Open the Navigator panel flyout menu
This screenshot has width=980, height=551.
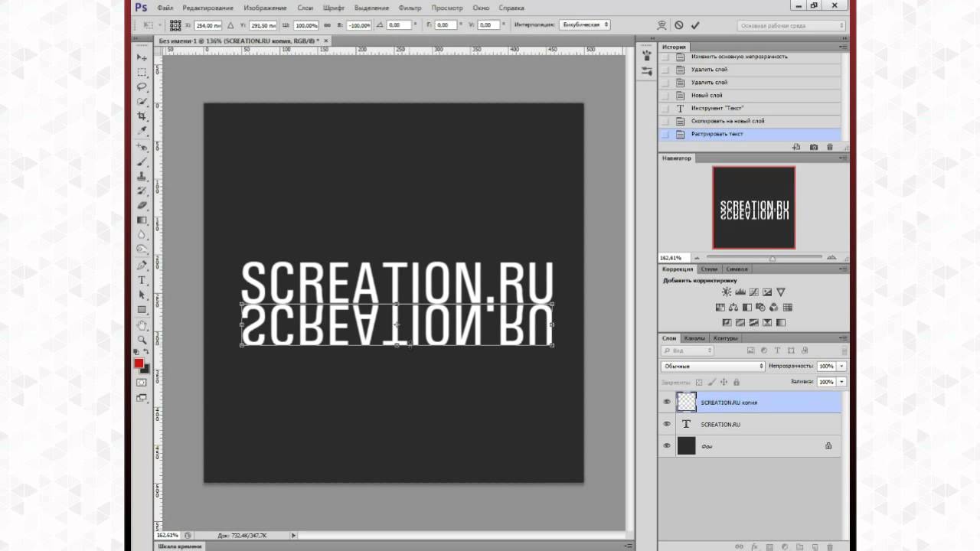point(843,158)
